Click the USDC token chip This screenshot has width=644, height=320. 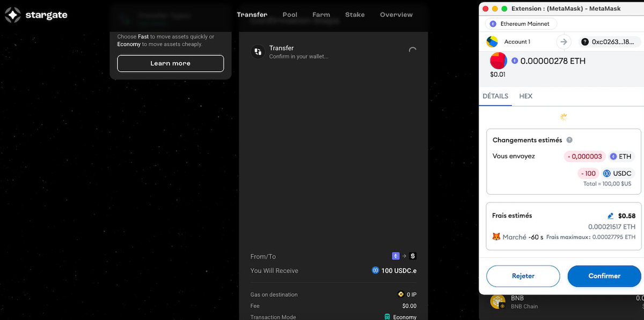point(618,173)
